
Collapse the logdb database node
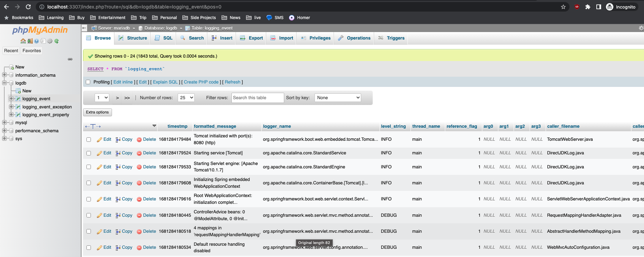pyautogui.click(x=4, y=83)
